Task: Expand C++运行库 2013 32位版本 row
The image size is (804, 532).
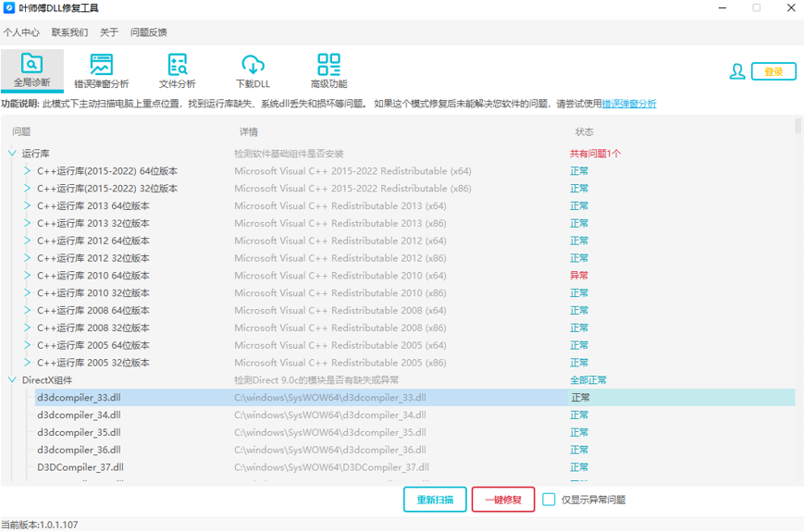Action: click(x=27, y=223)
